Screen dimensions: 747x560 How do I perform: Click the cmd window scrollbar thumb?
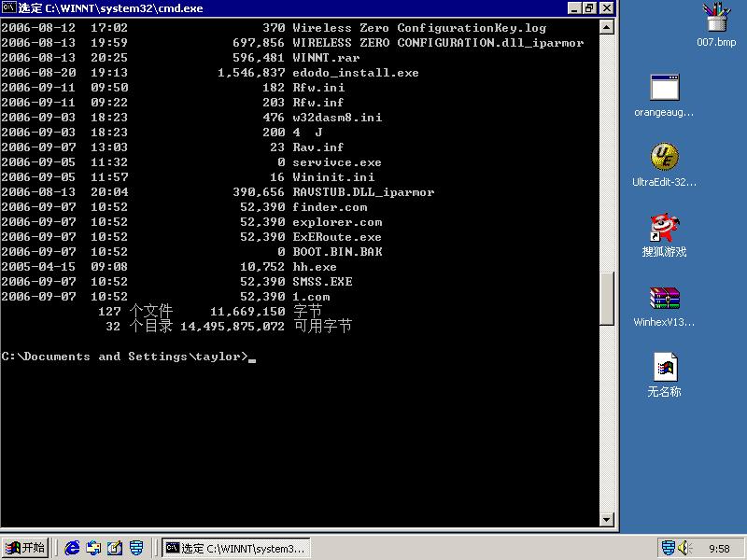[x=606, y=299]
